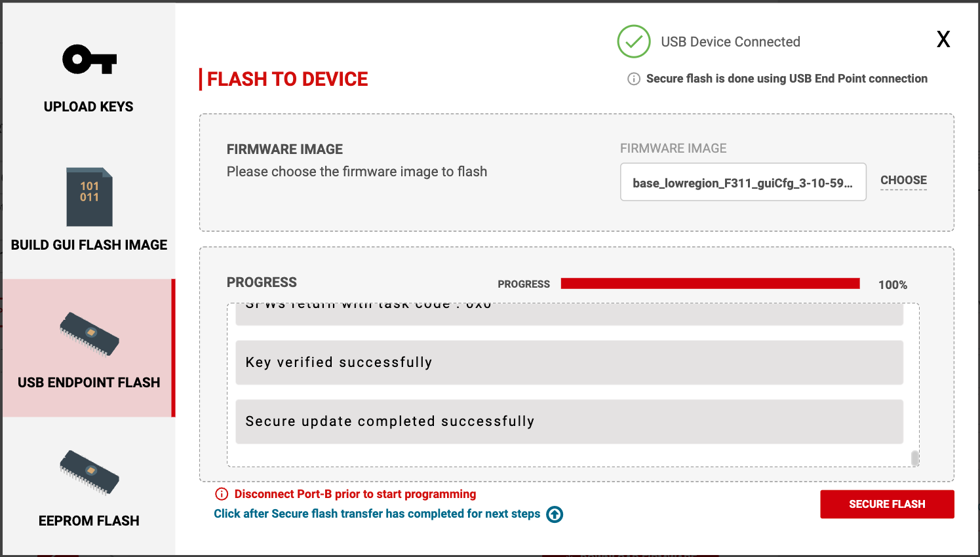Close the Flash to Device dialog
Viewport: 980px width, 557px height.
tap(943, 39)
